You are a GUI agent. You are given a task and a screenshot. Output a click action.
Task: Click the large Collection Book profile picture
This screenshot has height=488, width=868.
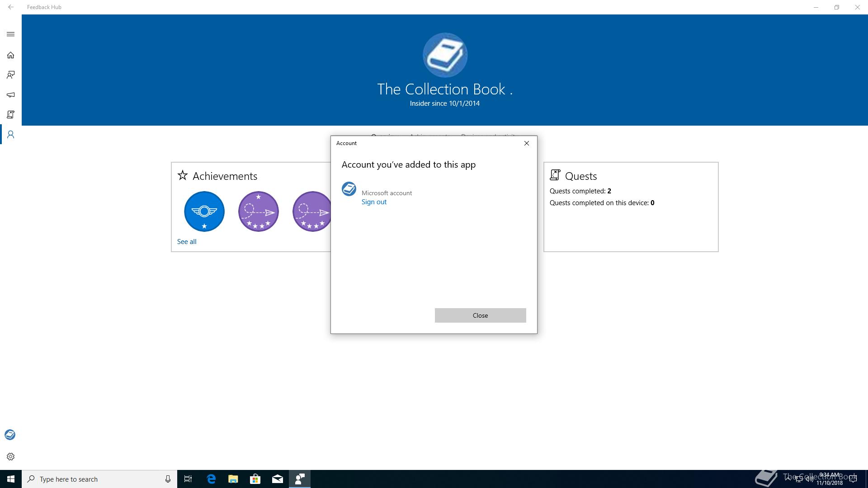(445, 55)
